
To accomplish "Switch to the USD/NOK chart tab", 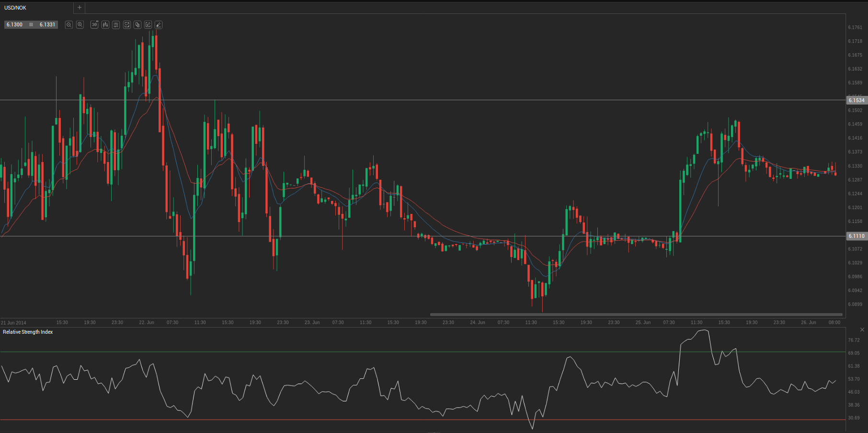I will tap(16, 8).
